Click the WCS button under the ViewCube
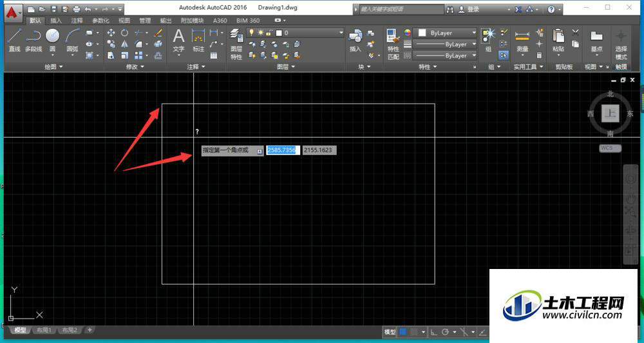644x343 pixels. pyautogui.click(x=610, y=148)
